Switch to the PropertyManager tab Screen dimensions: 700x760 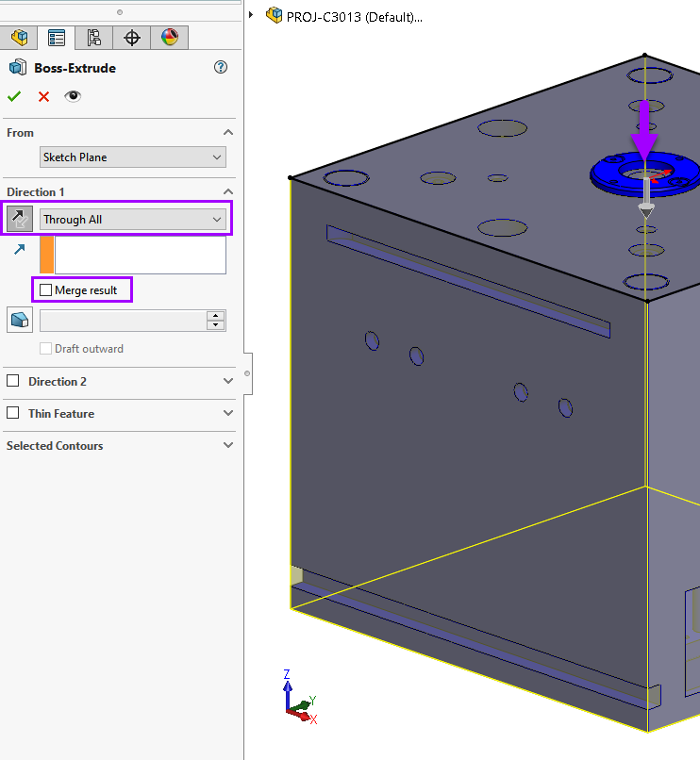57,38
